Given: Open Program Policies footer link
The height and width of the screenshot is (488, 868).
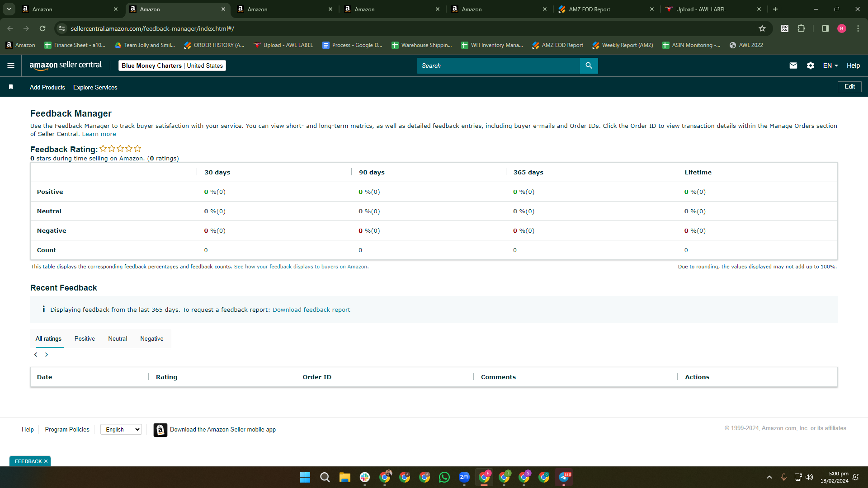Looking at the screenshot, I should click(67, 429).
